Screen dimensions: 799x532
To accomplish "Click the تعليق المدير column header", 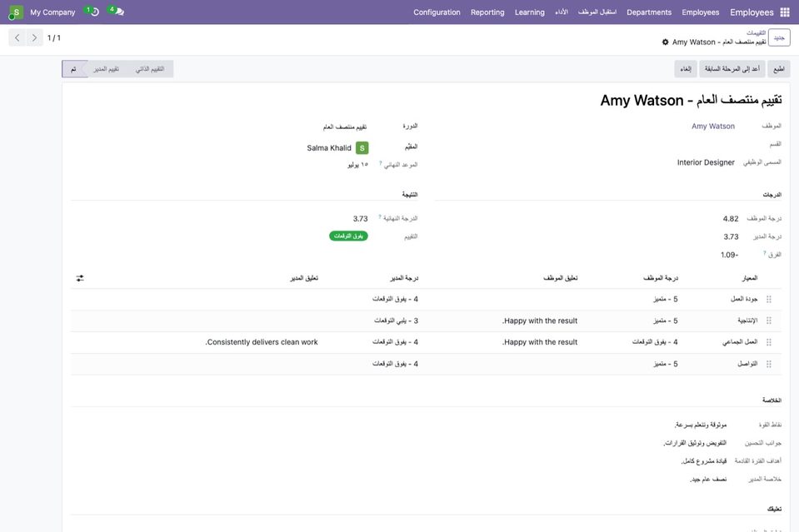I will tap(304, 278).
